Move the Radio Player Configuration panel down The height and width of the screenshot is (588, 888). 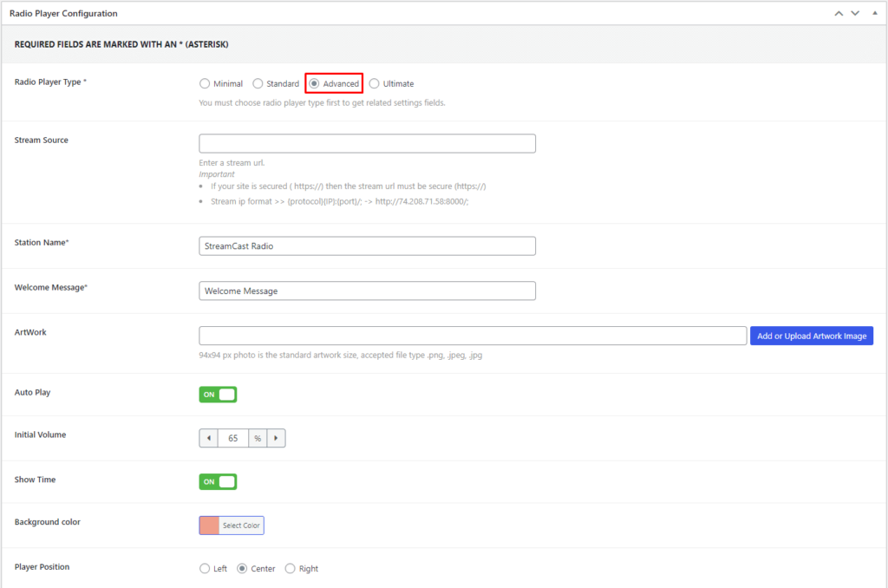pyautogui.click(x=855, y=13)
